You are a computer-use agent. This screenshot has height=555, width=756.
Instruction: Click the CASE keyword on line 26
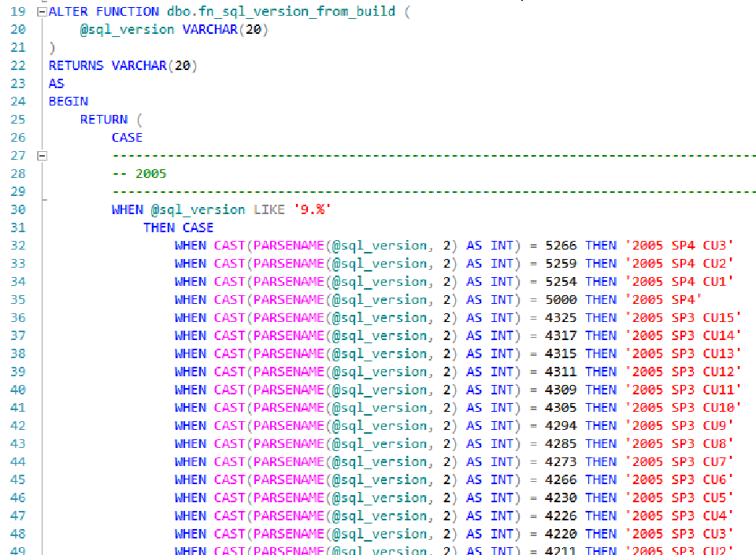click(x=127, y=138)
